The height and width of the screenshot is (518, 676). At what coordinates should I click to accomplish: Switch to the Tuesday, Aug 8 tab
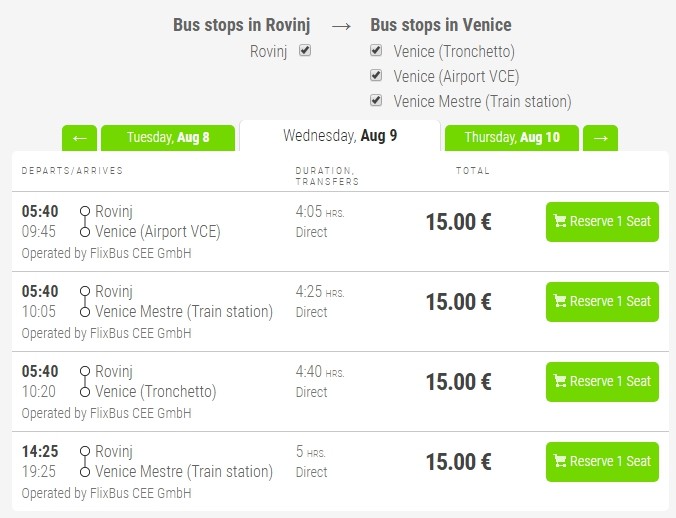click(x=168, y=138)
